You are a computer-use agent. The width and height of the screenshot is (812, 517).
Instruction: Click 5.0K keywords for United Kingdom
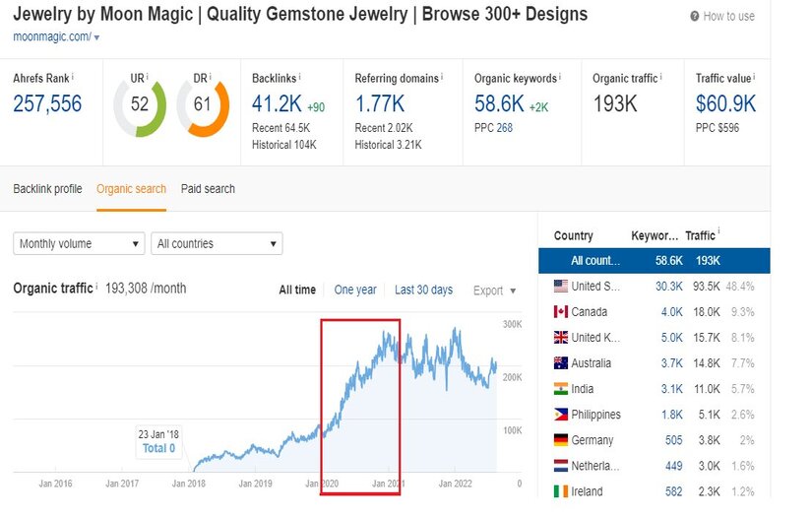(x=671, y=338)
